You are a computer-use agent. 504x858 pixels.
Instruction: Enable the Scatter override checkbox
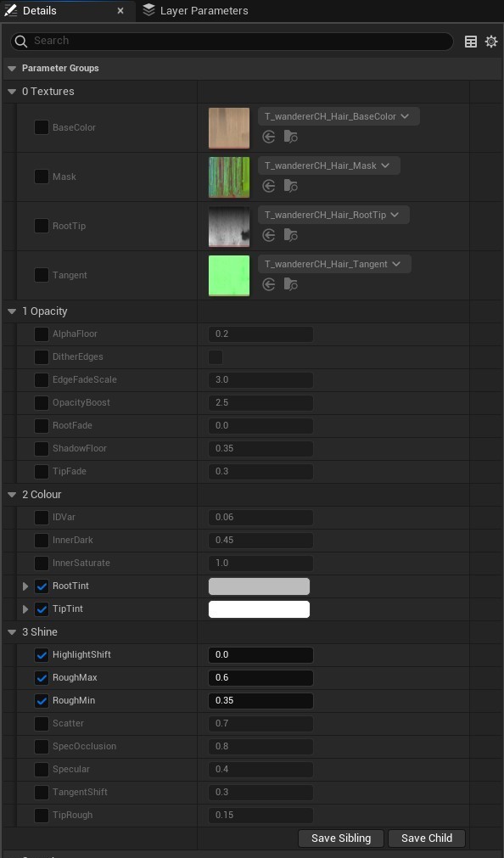(x=42, y=723)
